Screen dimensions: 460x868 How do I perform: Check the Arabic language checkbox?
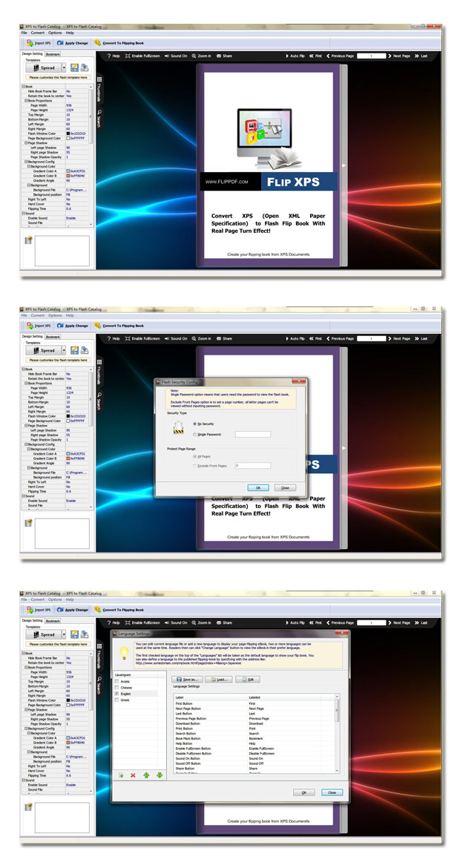116,682
